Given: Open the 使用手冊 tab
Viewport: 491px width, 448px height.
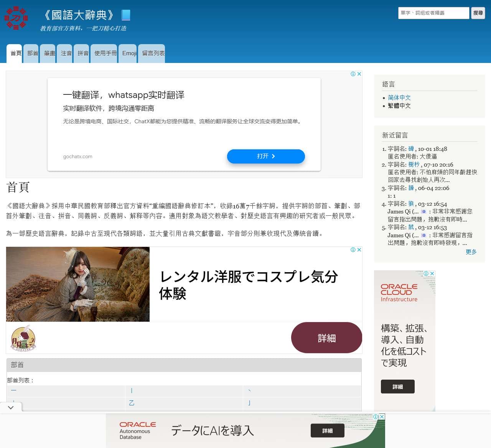Looking at the screenshot, I should tap(105, 53).
